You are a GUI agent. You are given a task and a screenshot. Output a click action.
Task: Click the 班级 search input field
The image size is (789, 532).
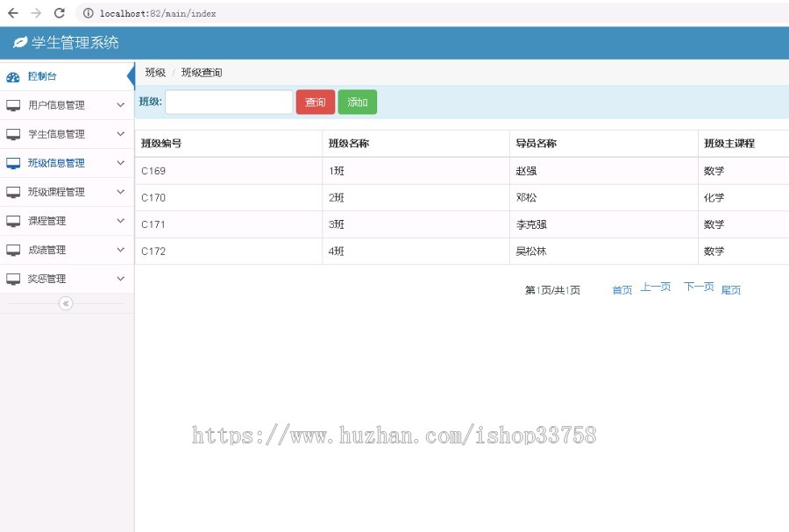tap(229, 102)
